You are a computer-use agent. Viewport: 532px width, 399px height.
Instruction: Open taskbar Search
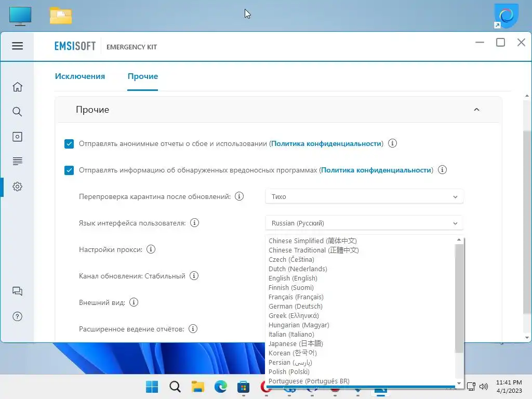click(175, 387)
